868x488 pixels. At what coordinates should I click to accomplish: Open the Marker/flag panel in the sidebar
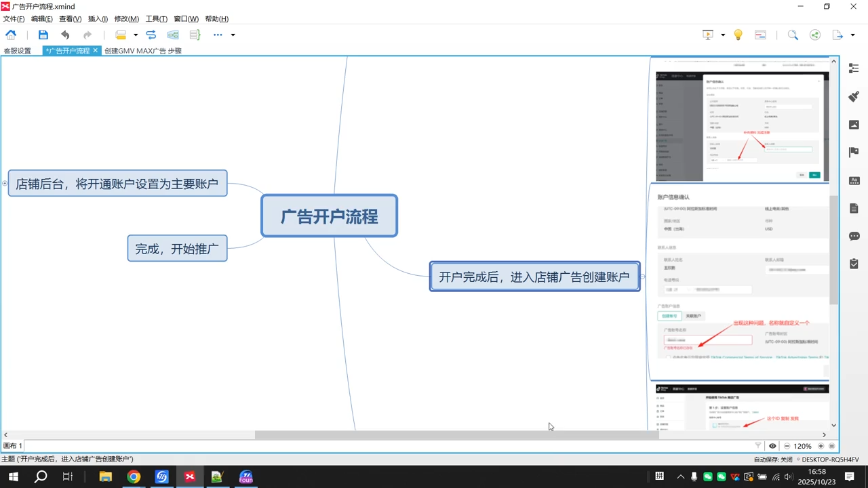pos(854,152)
